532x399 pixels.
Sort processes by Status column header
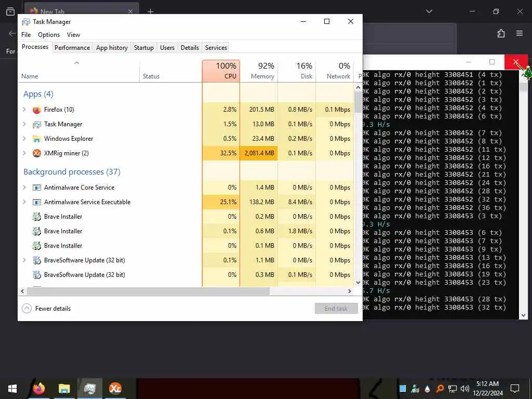click(x=170, y=71)
